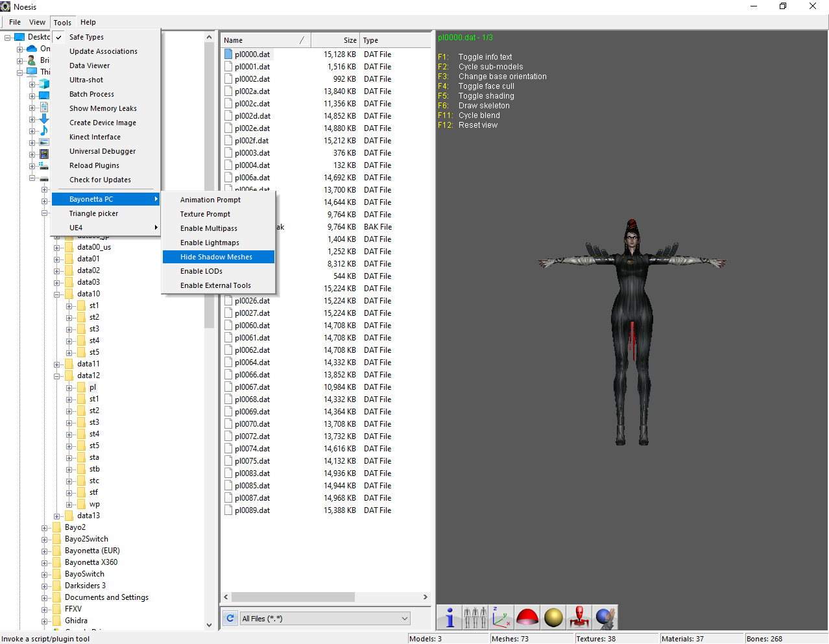
Task: Click the data12 folder icon
Action: pos(69,376)
